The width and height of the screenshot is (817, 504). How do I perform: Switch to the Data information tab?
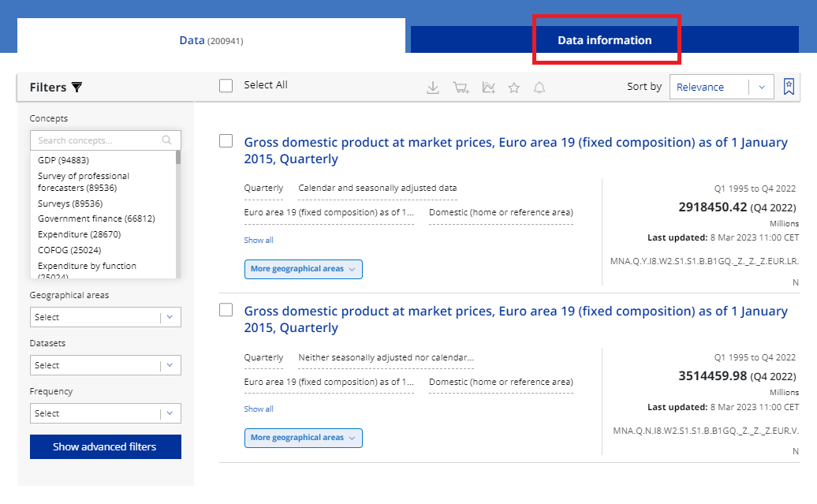coord(605,40)
